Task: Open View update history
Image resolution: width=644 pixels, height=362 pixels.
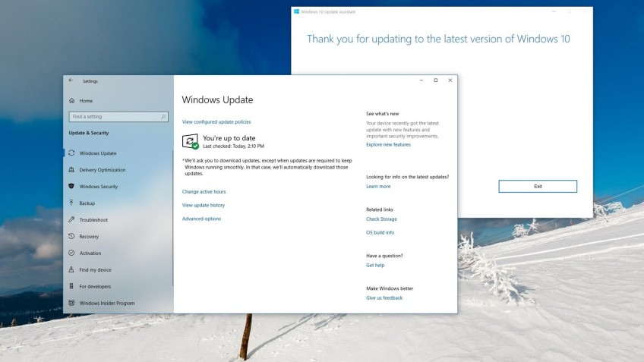Action: coord(204,205)
